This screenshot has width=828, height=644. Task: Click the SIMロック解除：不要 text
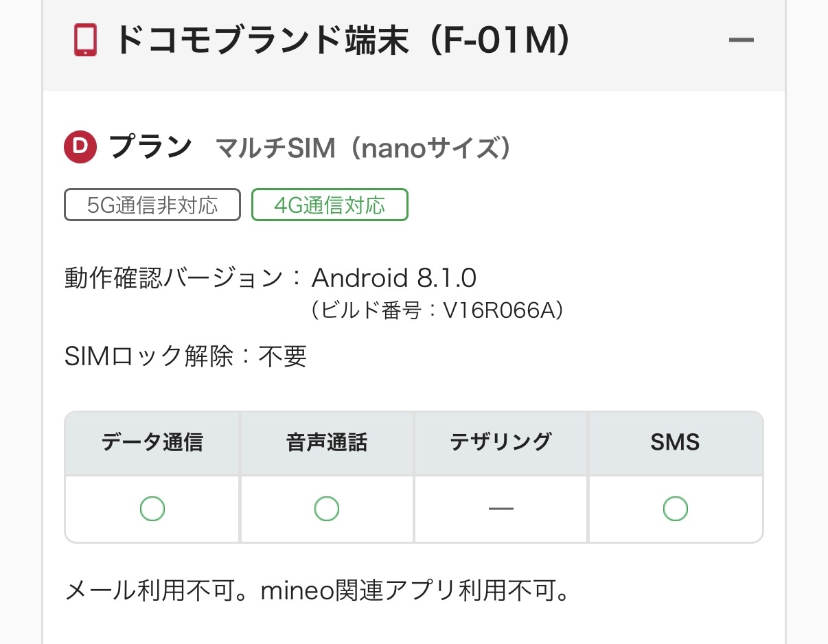click(185, 356)
